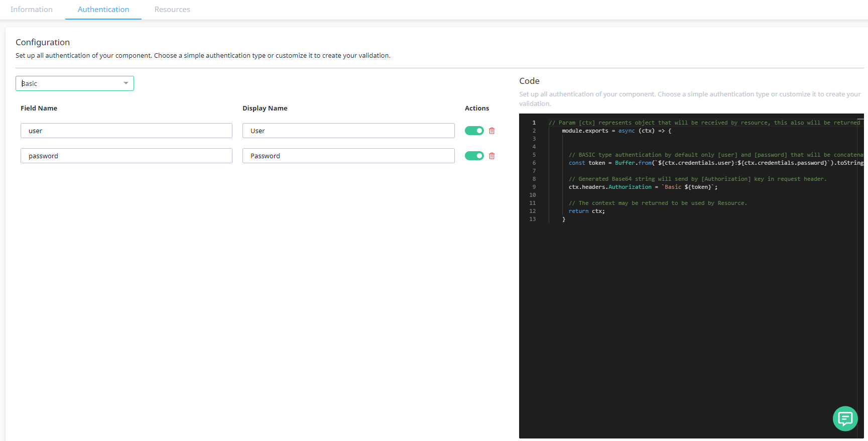Edit the 'User' display name input
868x441 pixels.
pyautogui.click(x=348, y=131)
